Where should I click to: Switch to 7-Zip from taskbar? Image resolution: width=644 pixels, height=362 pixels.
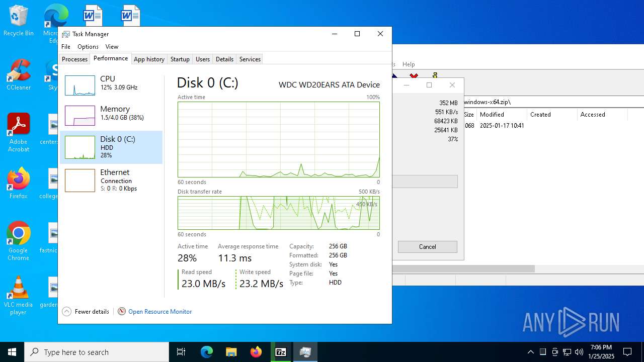click(x=281, y=352)
